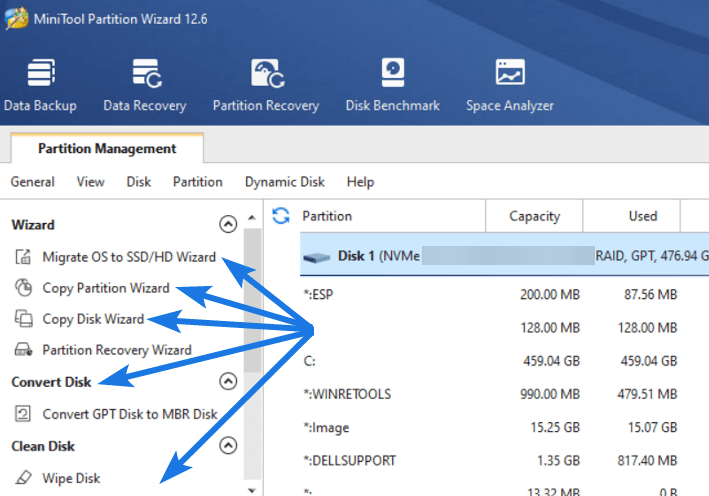Open the View menu

click(90, 182)
